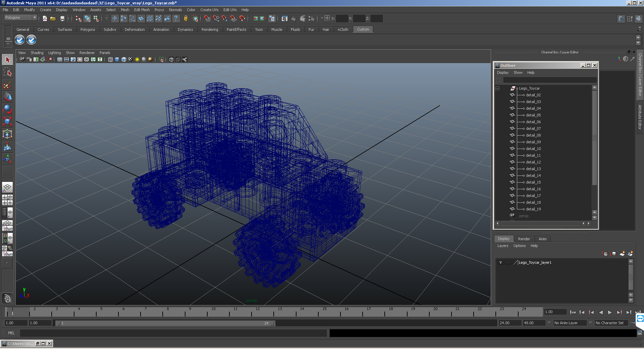Select detail_07 in the Outliner
The height and width of the screenshot is (349, 644).
pos(533,129)
